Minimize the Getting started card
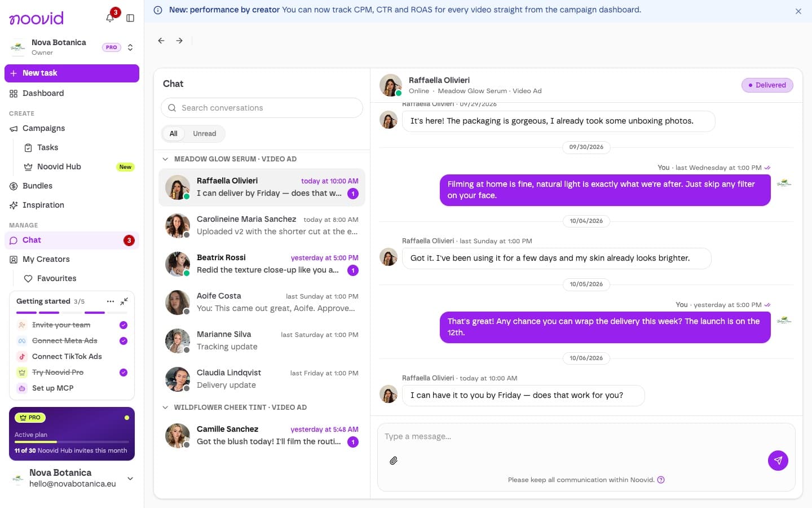 [x=125, y=301]
